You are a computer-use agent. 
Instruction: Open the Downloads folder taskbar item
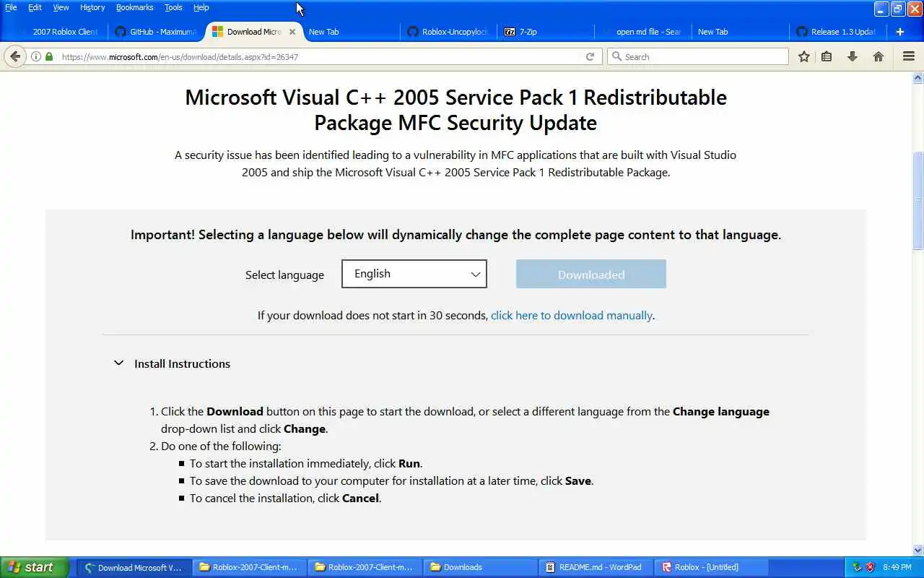[480, 567]
